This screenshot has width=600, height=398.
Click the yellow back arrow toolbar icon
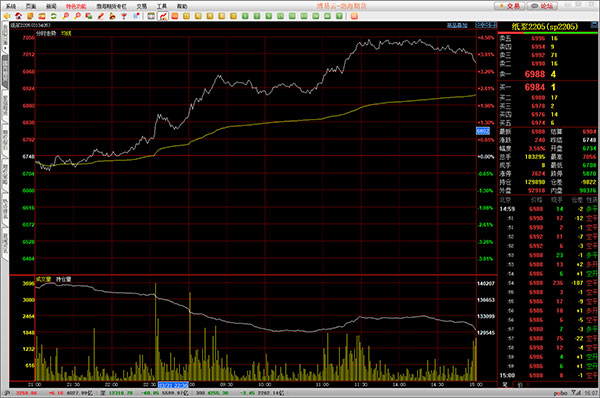(x=7, y=16)
